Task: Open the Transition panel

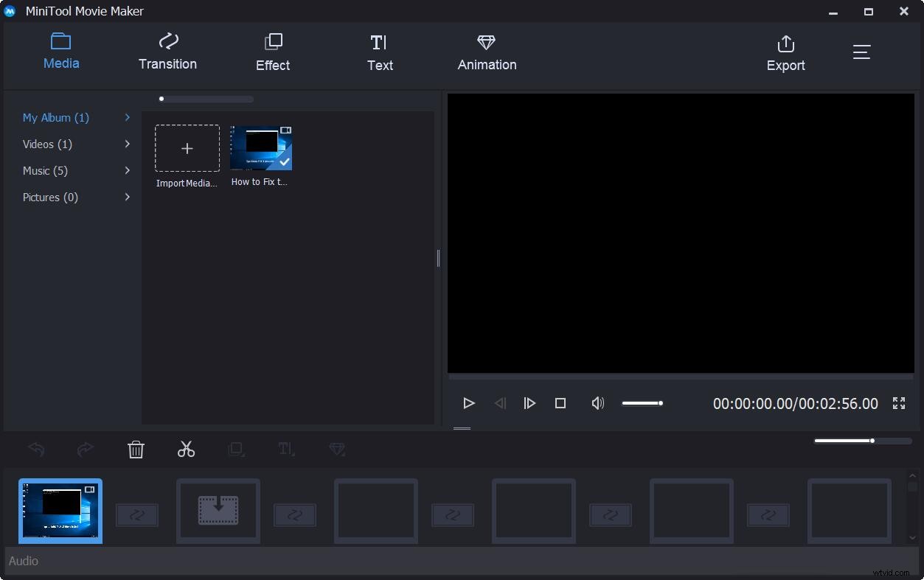Action: click(x=167, y=52)
